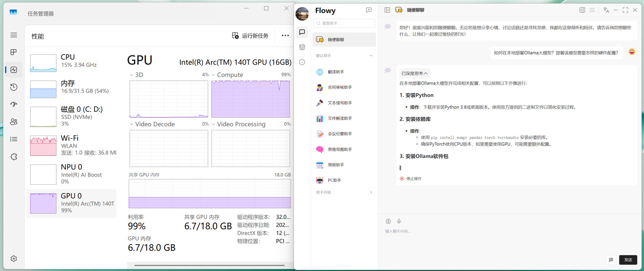
Task: Select 翻译助手 from assistant list
Action: (336, 72)
